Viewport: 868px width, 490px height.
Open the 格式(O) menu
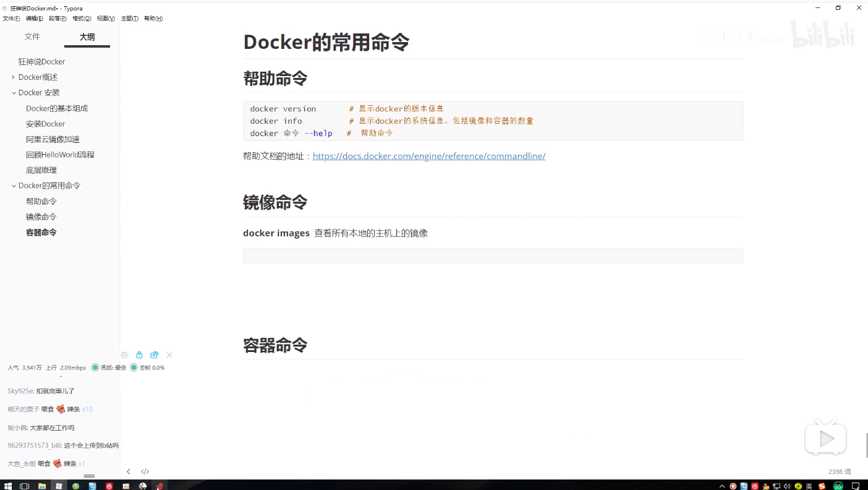[82, 19]
